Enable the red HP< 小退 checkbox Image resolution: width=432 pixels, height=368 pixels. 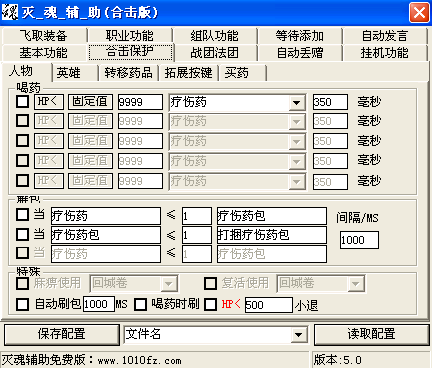pos(210,304)
